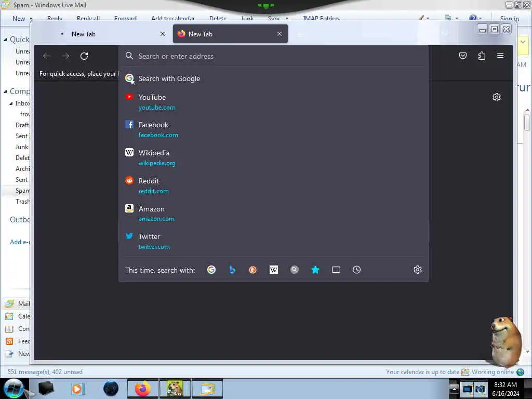Select the Trash folder in Mail

[22, 202]
